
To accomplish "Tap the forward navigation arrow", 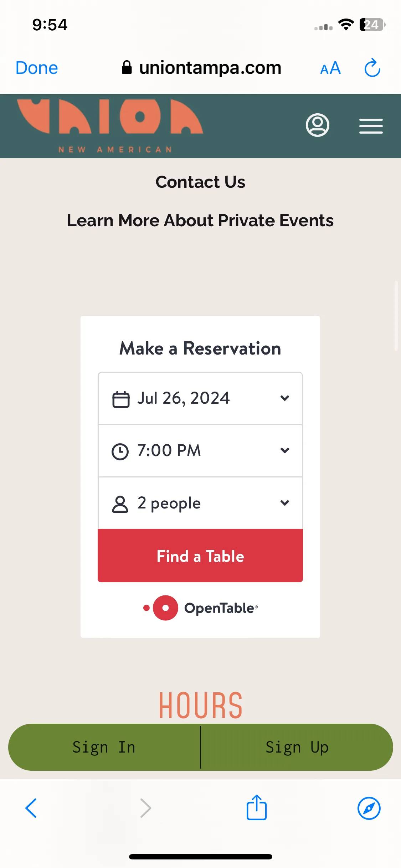I will coord(145,808).
